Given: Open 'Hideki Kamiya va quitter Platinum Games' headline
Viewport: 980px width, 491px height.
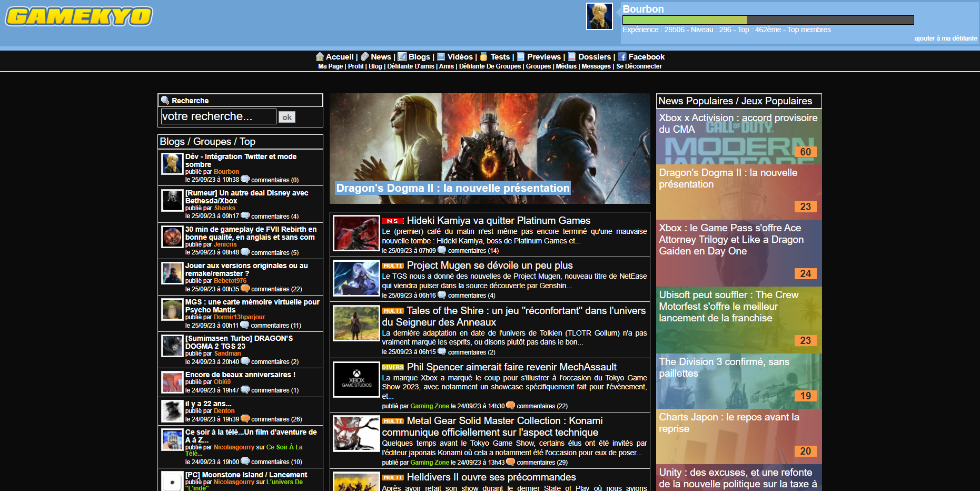Looking at the screenshot, I should tap(499, 221).
